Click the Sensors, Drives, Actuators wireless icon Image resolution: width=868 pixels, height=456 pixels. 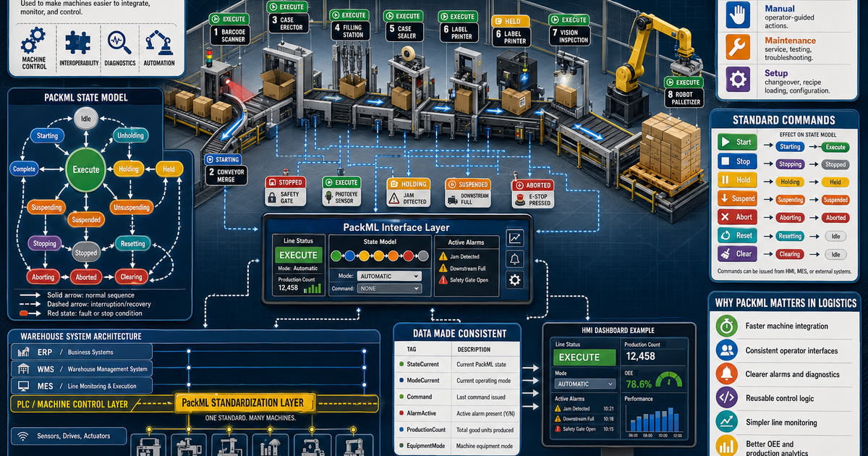[x=23, y=436]
